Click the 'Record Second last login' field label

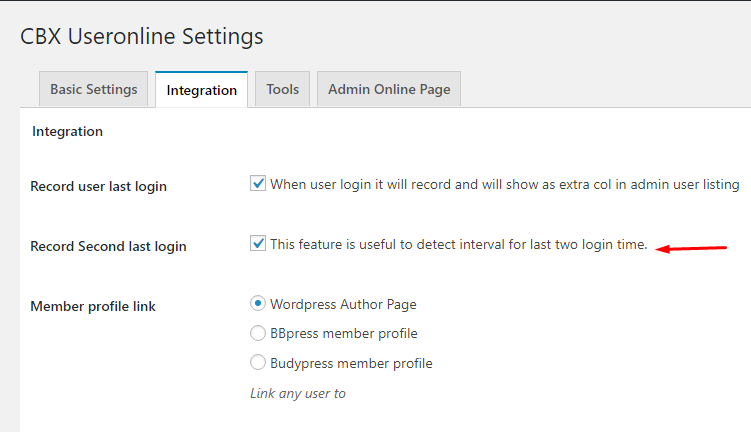pyautogui.click(x=108, y=246)
